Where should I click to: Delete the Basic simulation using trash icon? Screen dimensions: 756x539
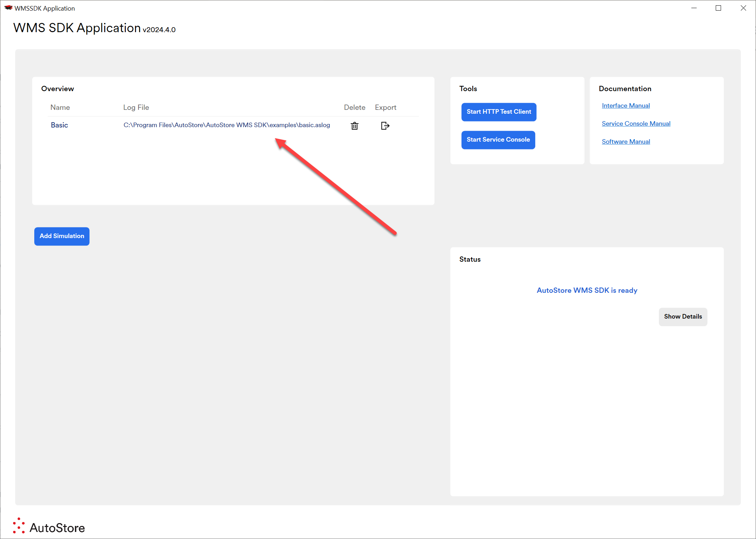(x=355, y=126)
